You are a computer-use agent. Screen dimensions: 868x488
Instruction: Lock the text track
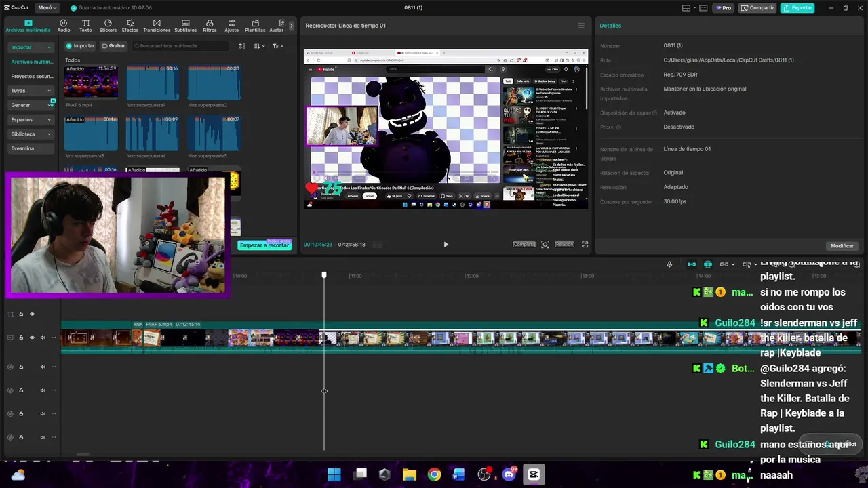(21, 314)
